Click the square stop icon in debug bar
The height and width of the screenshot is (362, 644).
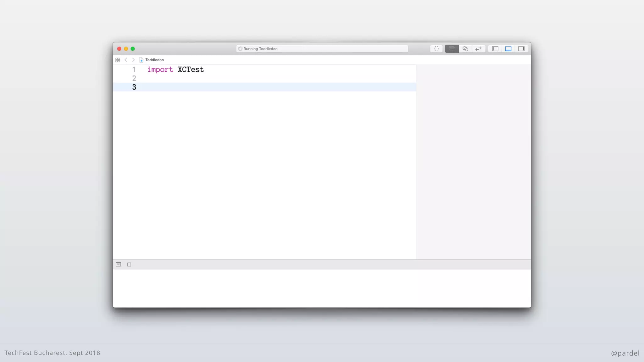pyautogui.click(x=129, y=264)
